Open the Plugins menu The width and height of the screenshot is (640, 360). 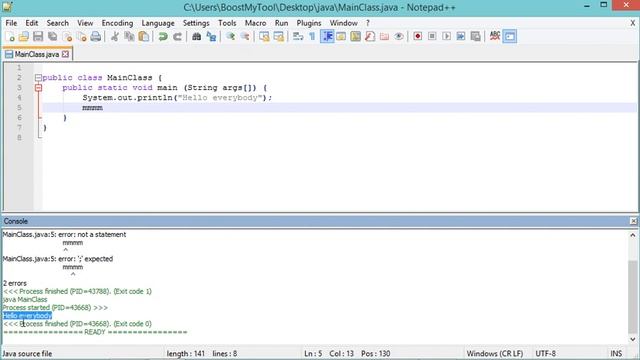tap(309, 23)
